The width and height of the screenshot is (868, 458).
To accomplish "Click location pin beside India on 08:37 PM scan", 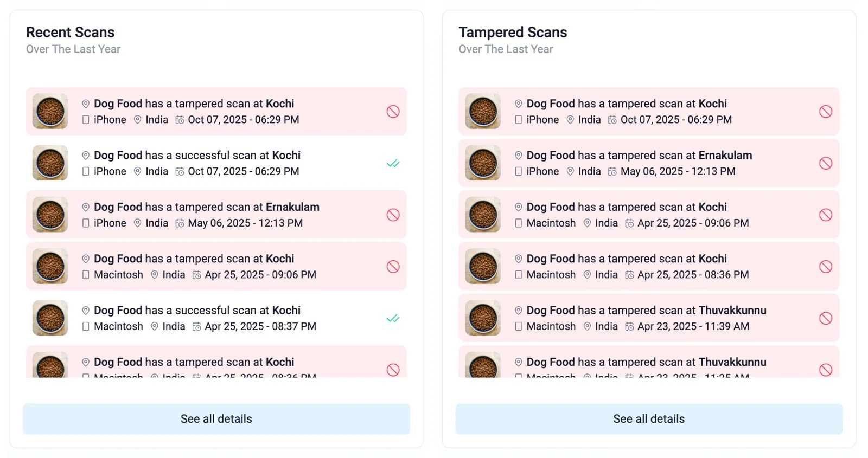I will [x=155, y=327].
